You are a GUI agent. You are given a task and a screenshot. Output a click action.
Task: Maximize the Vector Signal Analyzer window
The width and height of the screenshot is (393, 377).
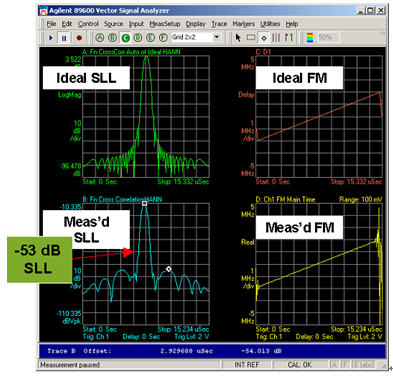(x=370, y=11)
